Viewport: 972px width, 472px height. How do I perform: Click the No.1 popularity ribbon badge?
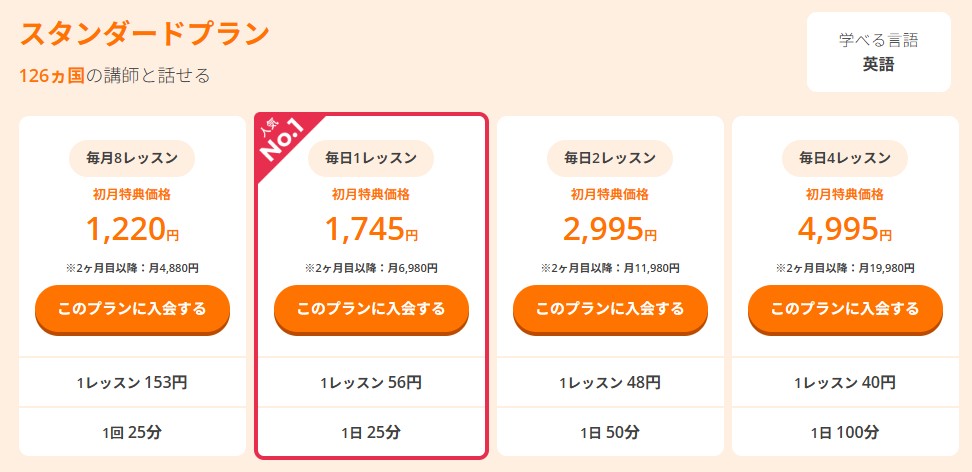[x=281, y=140]
